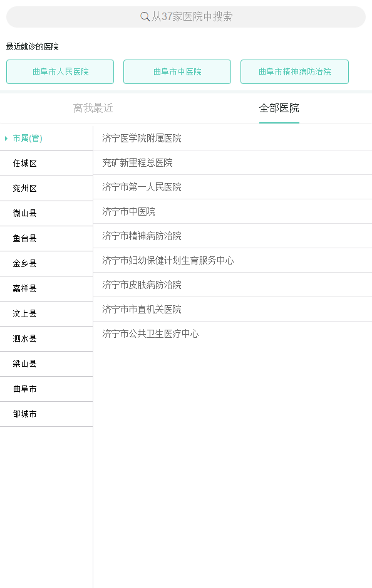This screenshot has height=588, width=372.
Task: Select the 兖州区 district
Action: coord(46,189)
